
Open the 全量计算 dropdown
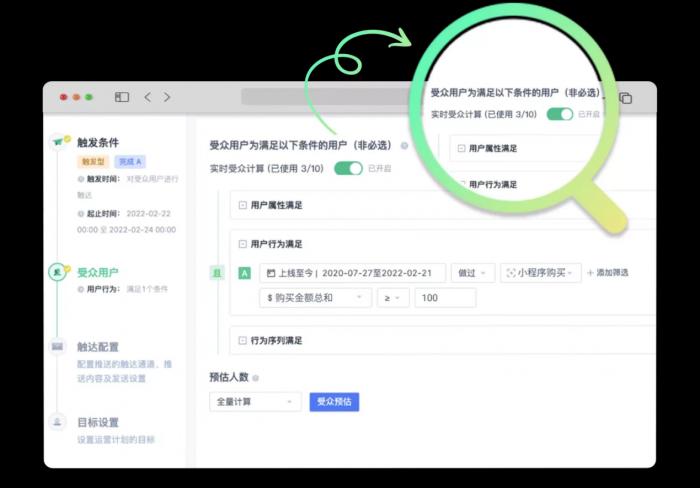[x=255, y=402]
